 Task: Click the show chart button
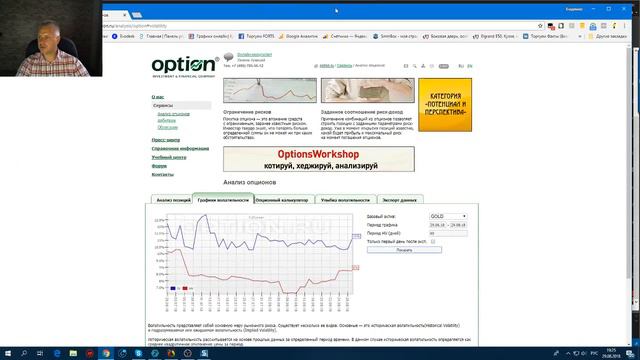404,250
